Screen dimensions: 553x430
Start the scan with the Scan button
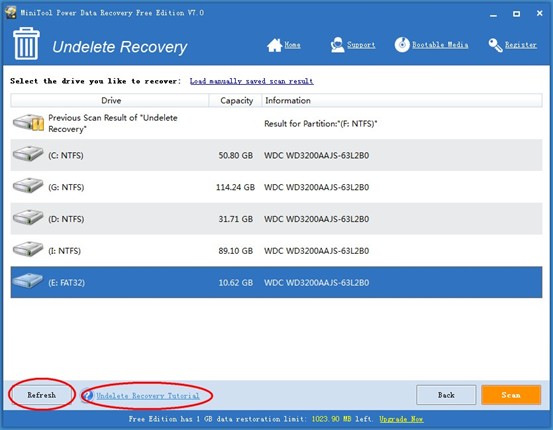click(x=511, y=395)
